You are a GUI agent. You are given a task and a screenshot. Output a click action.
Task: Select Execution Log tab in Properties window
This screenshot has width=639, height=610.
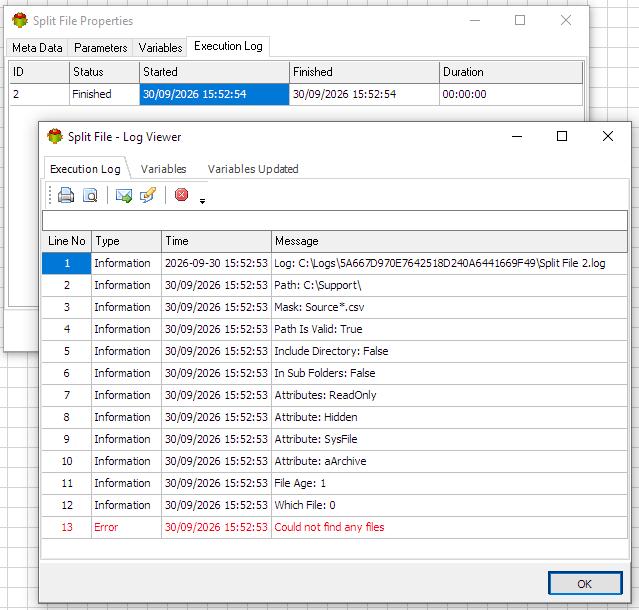[x=228, y=46]
